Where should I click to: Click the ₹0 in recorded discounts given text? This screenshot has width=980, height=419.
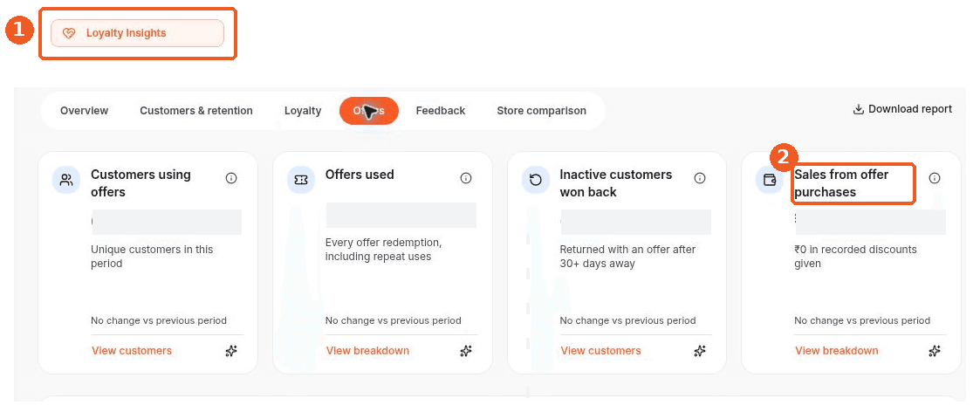click(x=855, y=257)
